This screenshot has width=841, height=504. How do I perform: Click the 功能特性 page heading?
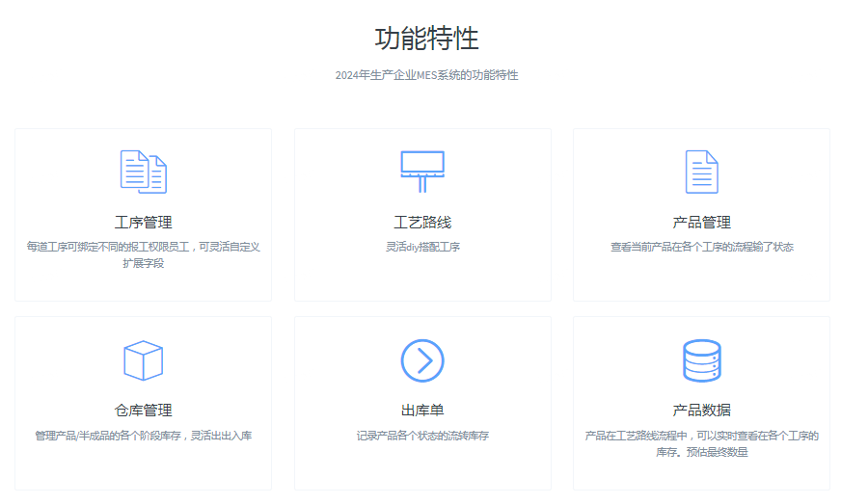pos(426,40)
